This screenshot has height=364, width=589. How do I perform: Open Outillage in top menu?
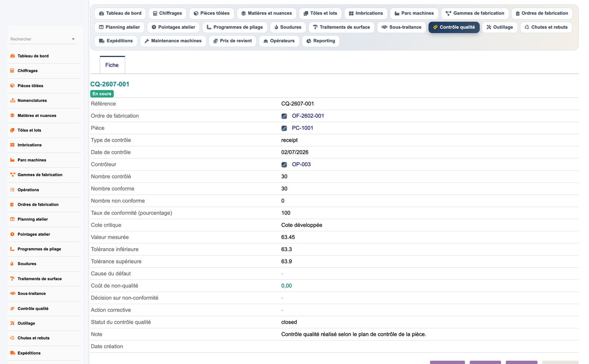500,27
